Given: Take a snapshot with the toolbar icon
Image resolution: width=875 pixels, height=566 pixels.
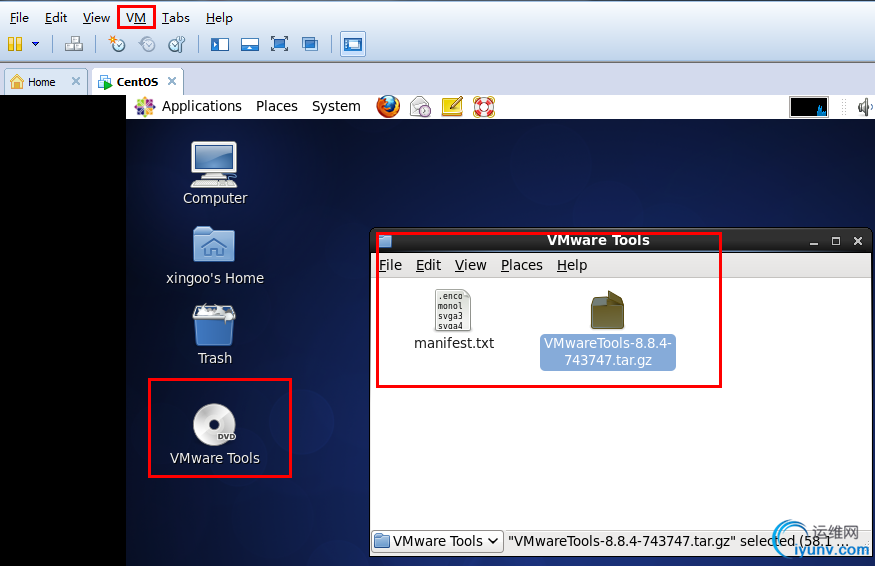Looking at the screenshot, I should tap(117, 44).
